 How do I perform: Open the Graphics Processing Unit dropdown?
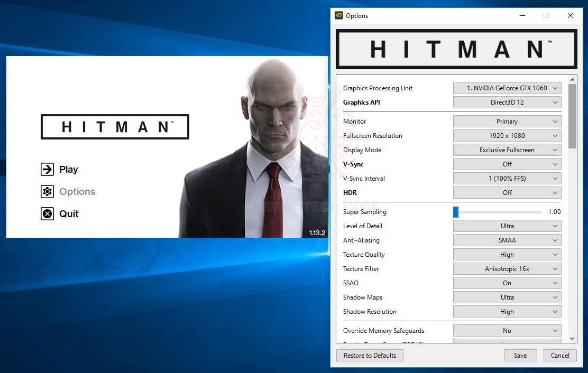click(x=507, y=88)
